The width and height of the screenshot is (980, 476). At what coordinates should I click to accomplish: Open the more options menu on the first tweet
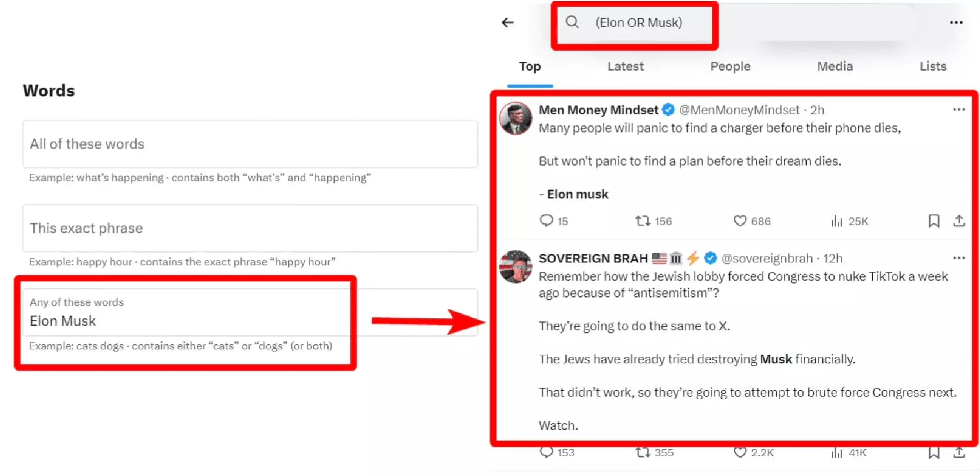959,109
